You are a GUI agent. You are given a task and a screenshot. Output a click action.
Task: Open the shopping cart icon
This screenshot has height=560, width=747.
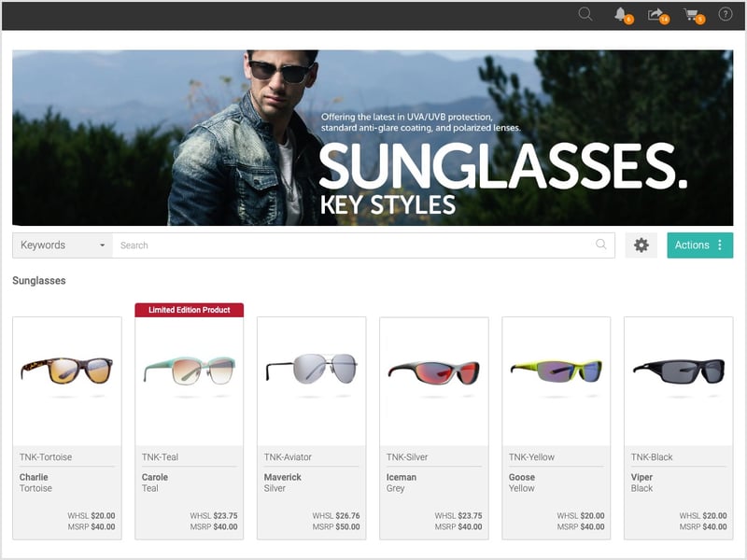click(x=690, y=14)
